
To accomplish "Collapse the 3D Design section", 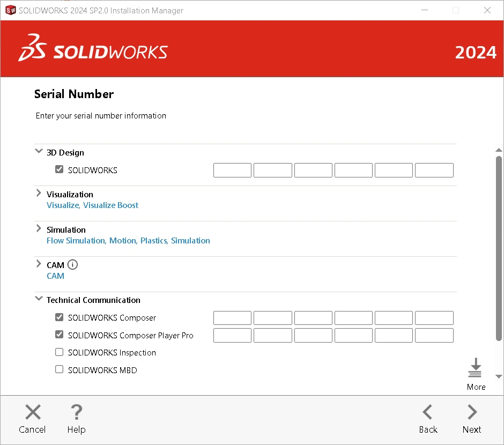I will click(39, 151).
